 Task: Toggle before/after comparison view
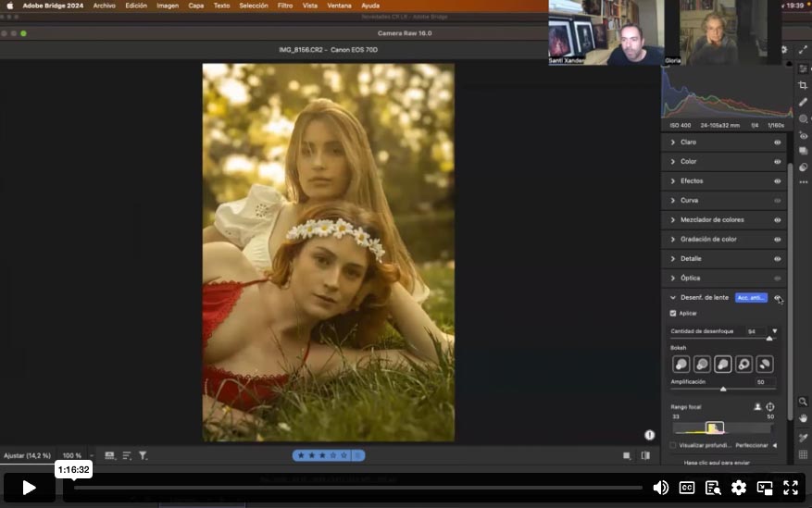[645, 456]
